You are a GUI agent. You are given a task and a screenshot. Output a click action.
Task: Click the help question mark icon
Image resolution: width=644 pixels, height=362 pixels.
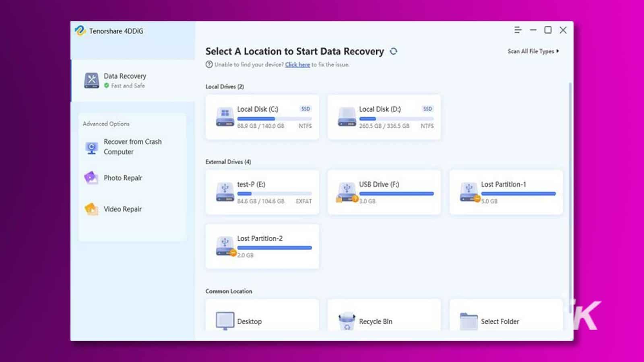[209, 64]
